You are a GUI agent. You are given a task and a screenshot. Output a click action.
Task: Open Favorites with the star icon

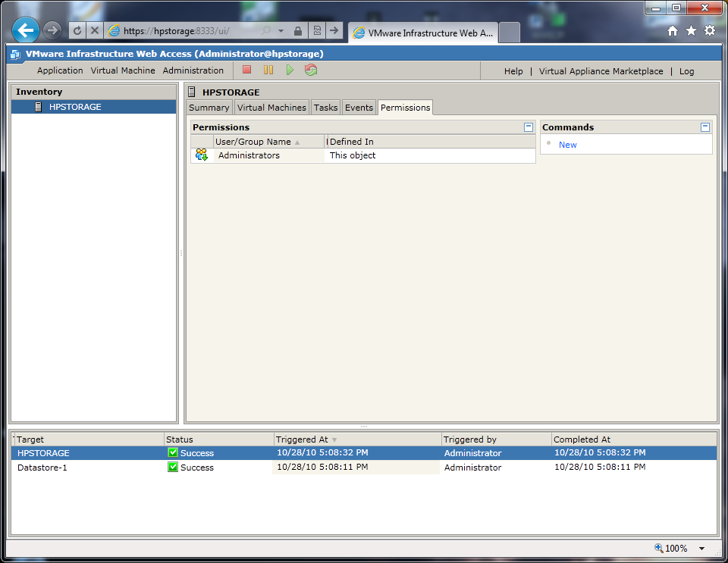(692, 31)
